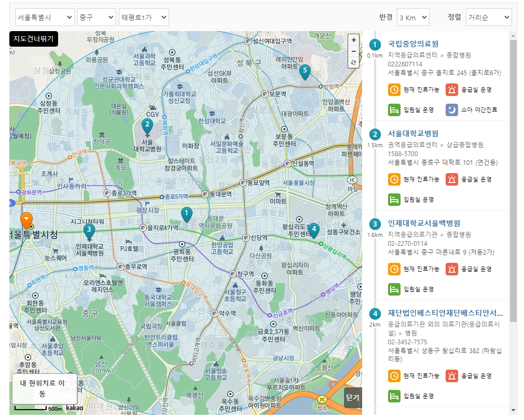The height and width of the screenshot is (420, 524).
Task: Click 종로3가역 station label on map
Action: pos(124,193)
